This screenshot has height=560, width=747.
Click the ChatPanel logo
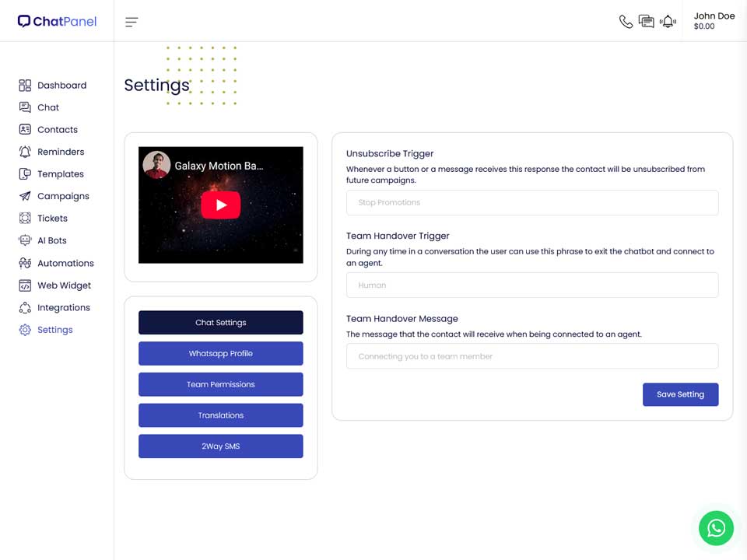(x=57, y=22)
